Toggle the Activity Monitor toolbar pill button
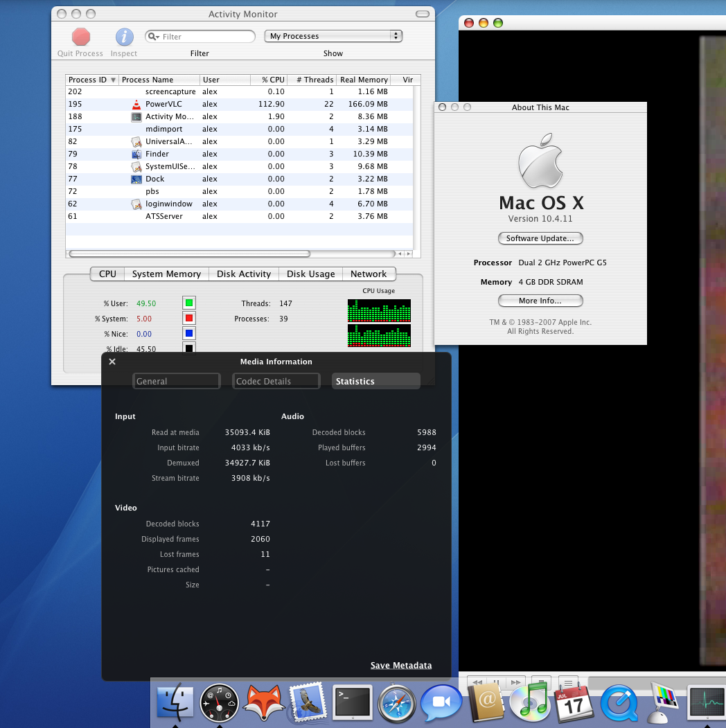 tap(423, 14)
